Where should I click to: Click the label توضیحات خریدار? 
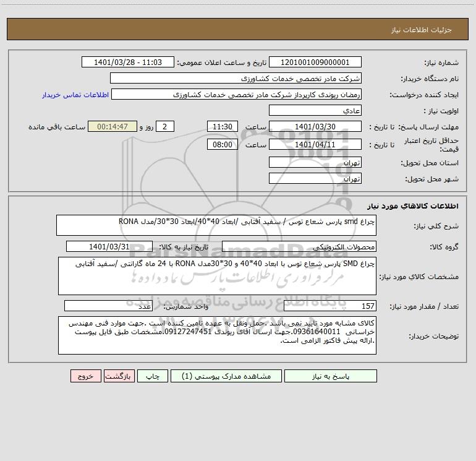(x=433, y=336)
